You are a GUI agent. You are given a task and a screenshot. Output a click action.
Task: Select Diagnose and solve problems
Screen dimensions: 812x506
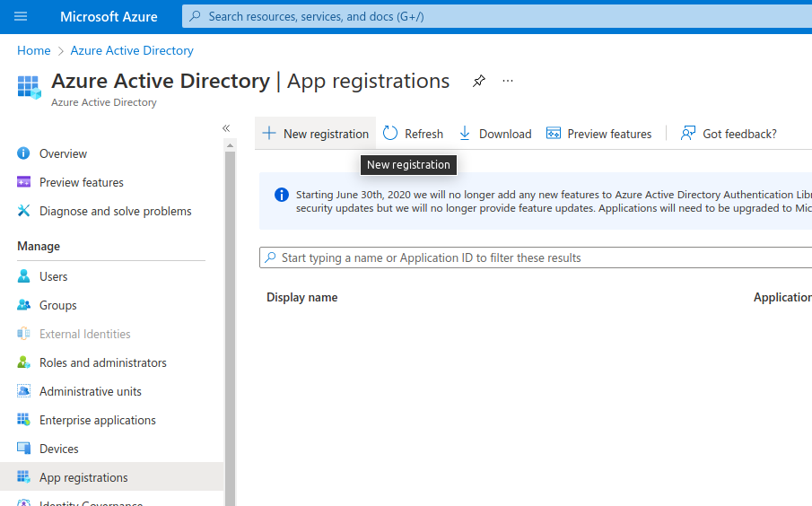[x=115, y=211]
